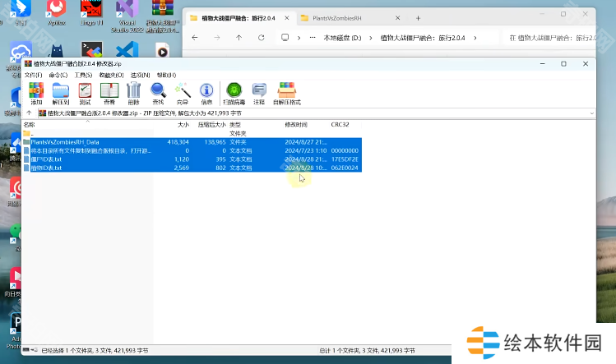Go up one level in the archive
Image resolution: width=616 pixels, height=364 pixels.
(x=30, y=113)
